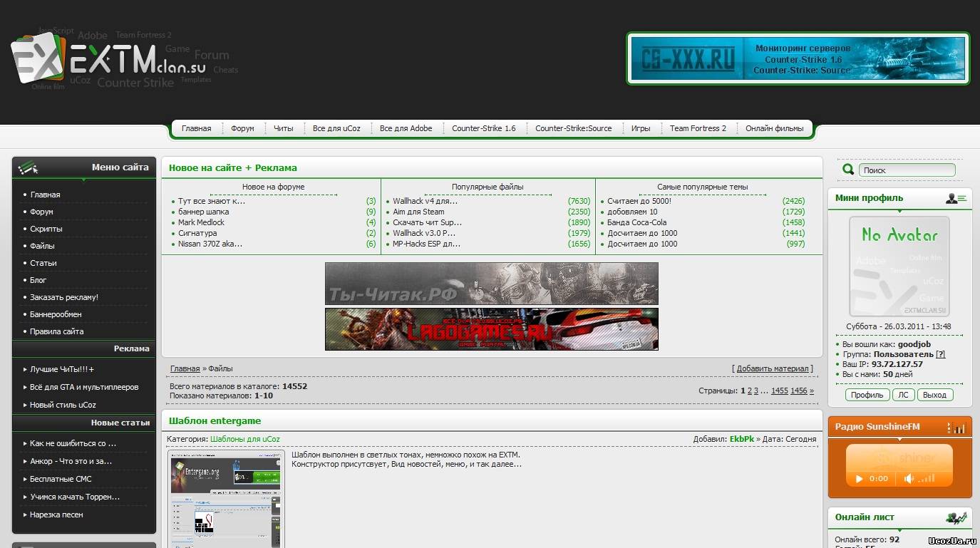
Task: Play the SunshineFM radio stream
Action: [860, 479]
